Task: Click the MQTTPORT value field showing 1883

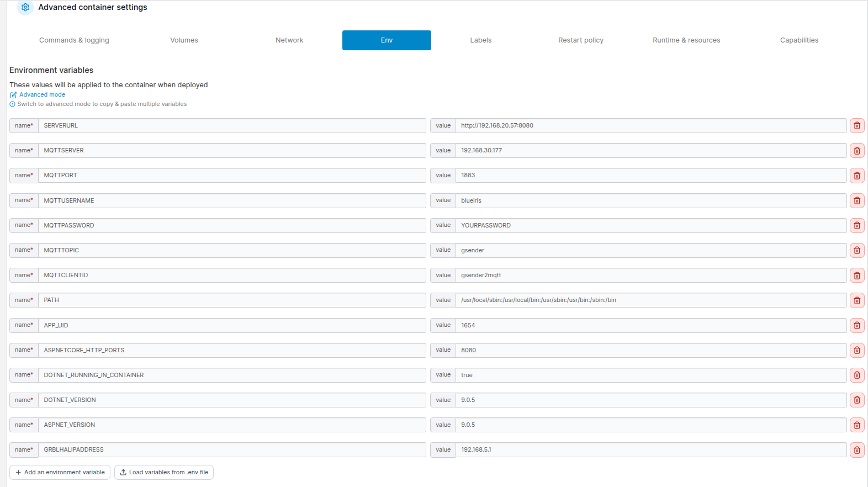Action: [650, 176]
